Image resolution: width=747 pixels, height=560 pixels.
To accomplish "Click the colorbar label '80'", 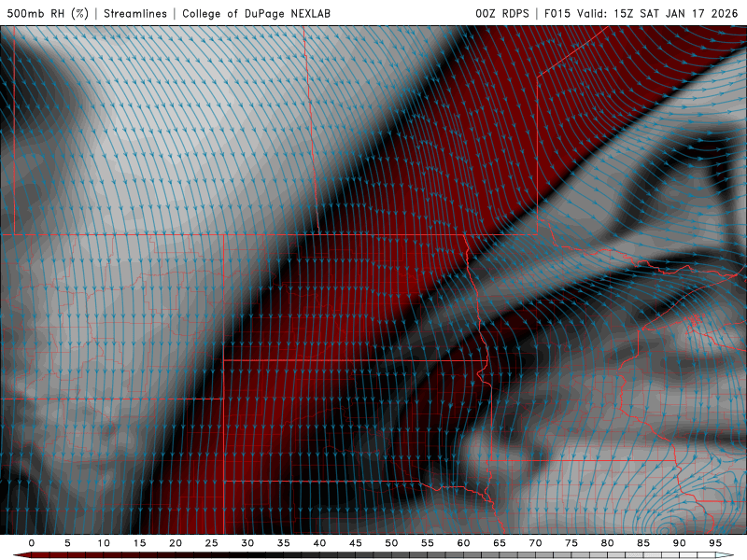I will tap(608, 543).
